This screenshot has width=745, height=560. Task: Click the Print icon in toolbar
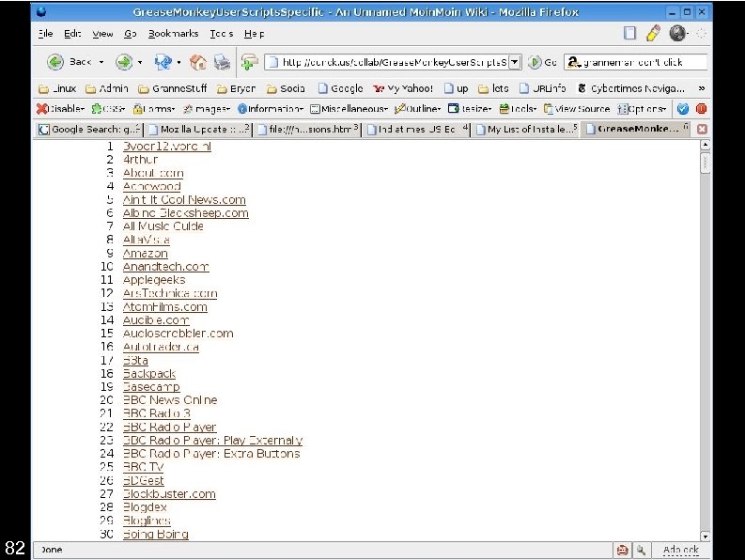pos(222,62)
